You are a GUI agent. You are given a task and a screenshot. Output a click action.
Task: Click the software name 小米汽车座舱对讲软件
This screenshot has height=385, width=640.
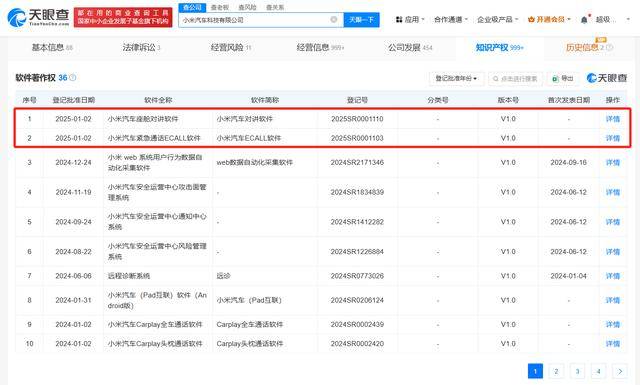[143, 119]
